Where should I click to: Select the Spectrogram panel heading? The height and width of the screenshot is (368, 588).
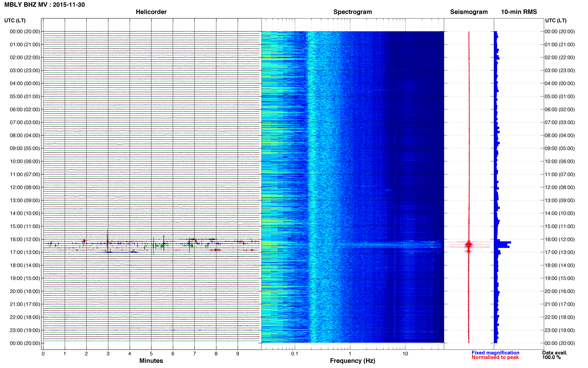coord(352,12)
